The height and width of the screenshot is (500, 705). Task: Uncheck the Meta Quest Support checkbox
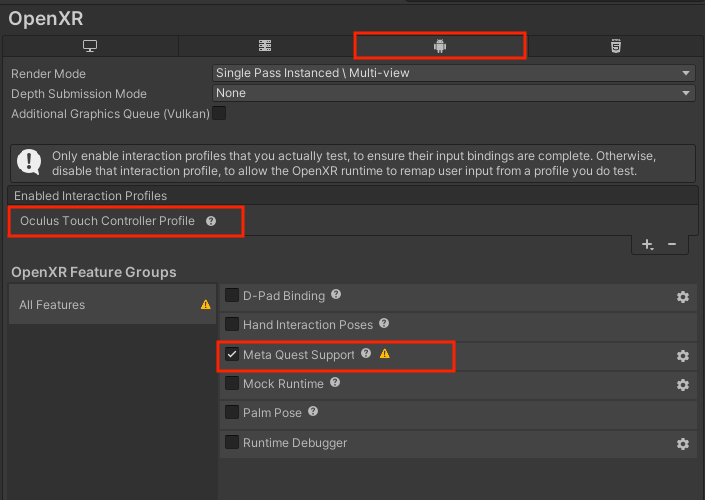point(232,354)
